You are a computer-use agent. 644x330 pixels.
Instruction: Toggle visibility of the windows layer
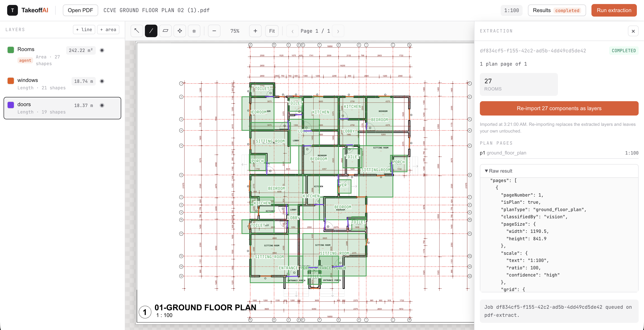tap(102, 81)
